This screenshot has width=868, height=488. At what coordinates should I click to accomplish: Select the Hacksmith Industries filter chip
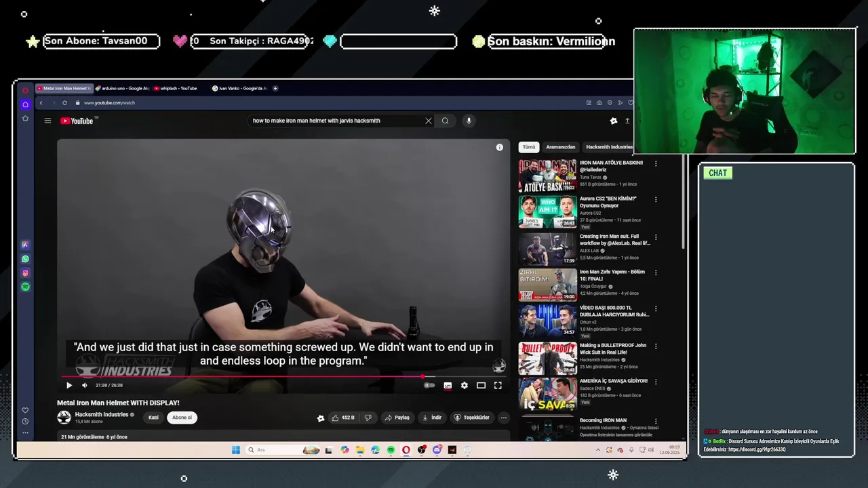[609, 147]
